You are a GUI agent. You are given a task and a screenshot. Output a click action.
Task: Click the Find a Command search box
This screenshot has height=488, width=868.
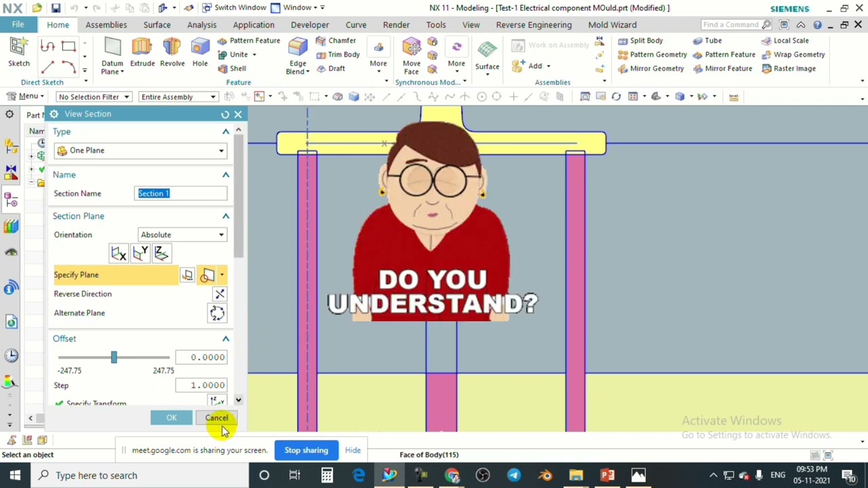[736, 25]
